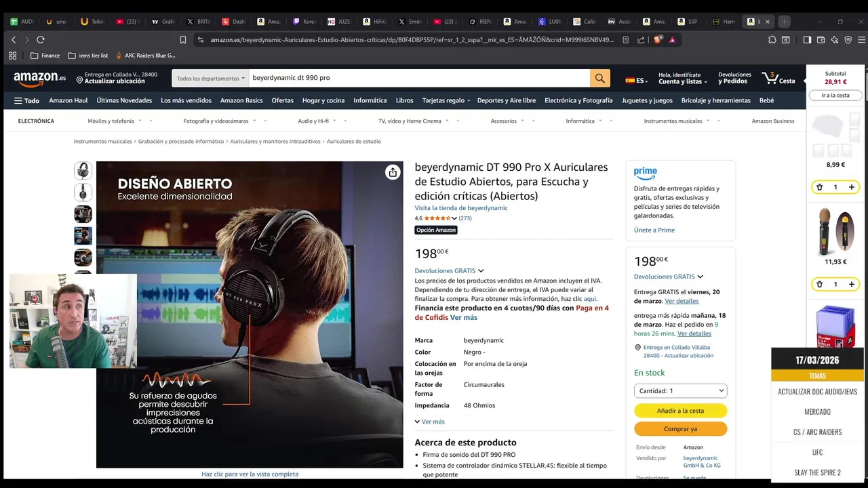868x488 pixels.
Task: Open Electrónica y Fotografía category
Action: [578, 100]
